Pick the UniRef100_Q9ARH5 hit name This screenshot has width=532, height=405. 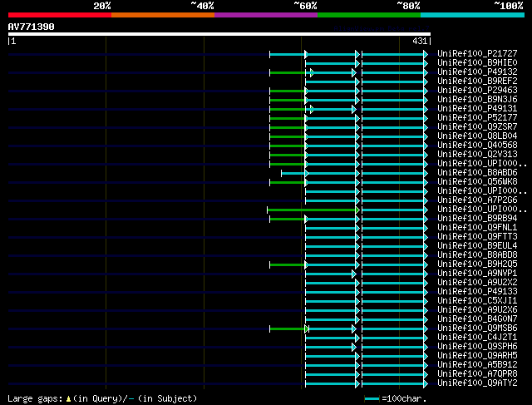[x=477, y=356]
